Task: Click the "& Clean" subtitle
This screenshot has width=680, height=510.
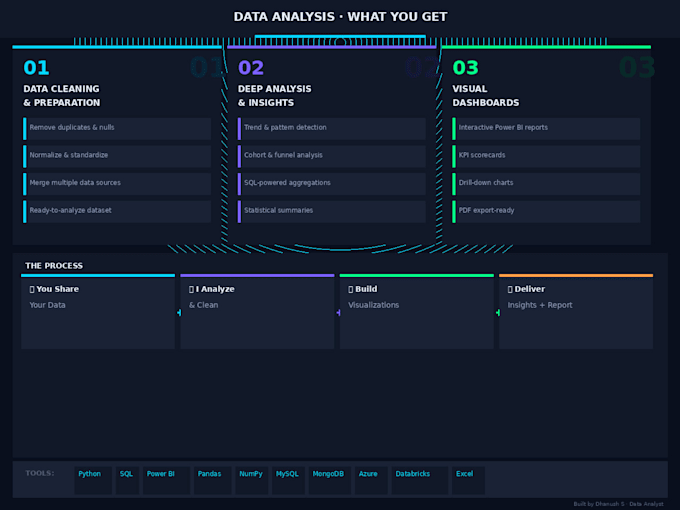Action: click(x=203, y=305)
